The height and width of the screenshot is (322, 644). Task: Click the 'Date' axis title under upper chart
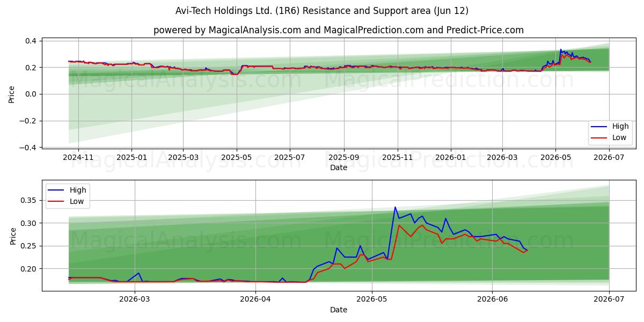[339, 167]
